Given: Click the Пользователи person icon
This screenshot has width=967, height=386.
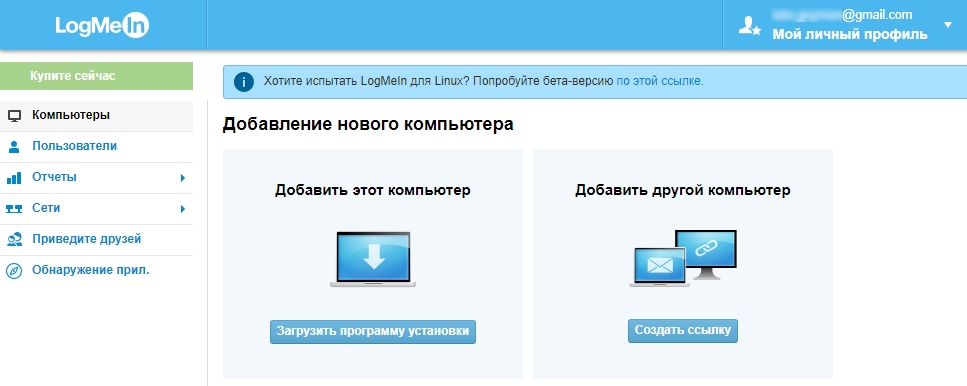Looking at the screenshot, I should [14, 147].
